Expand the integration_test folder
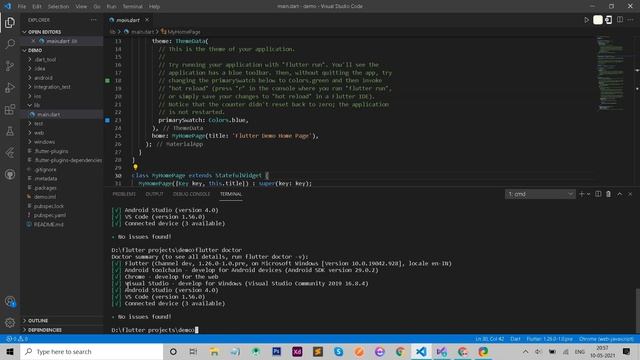Screen dimensions: 640x360 (62, 87)
